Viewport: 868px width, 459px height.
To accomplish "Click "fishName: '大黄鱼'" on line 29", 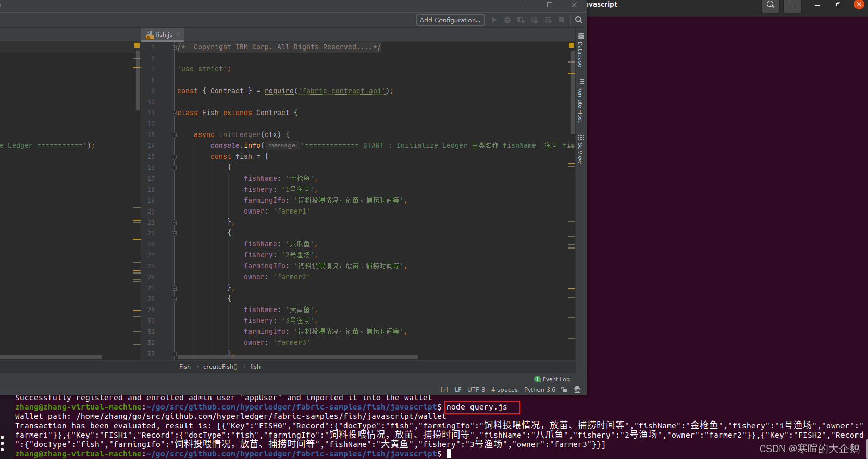I will [280, 310].
